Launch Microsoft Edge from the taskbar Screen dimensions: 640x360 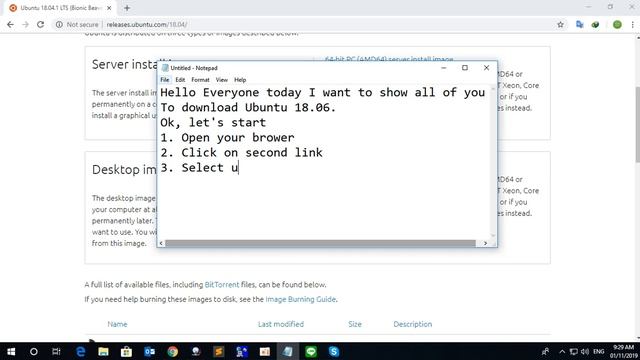click(80, 351)
